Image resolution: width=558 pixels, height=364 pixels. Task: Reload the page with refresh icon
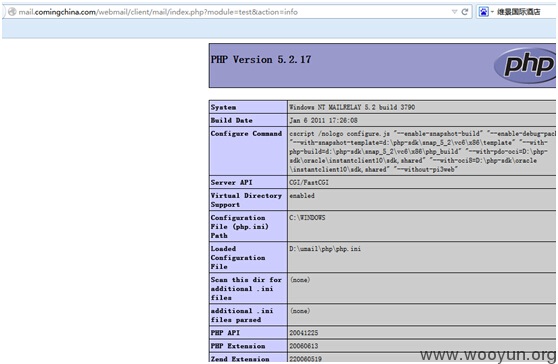click(465, 12)
